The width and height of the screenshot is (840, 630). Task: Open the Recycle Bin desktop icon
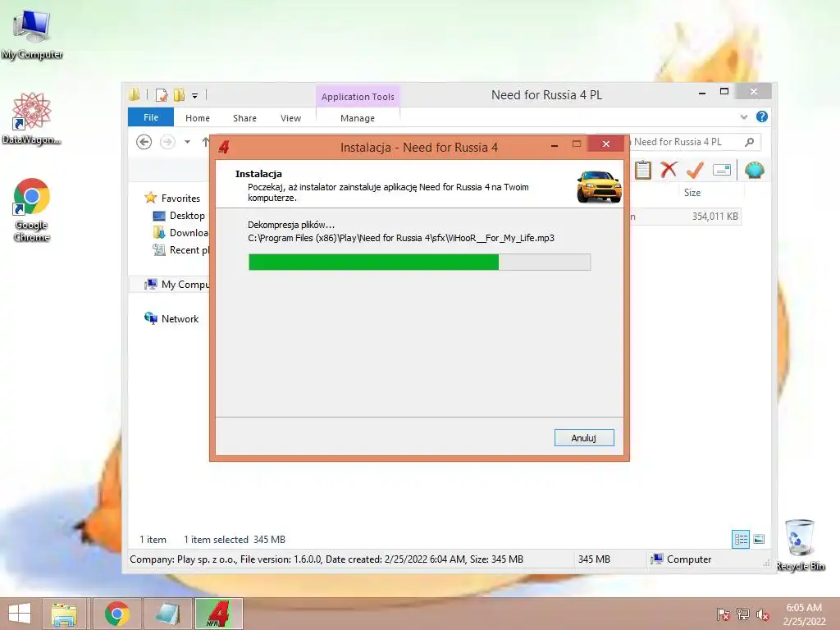(x=800, y=545)
